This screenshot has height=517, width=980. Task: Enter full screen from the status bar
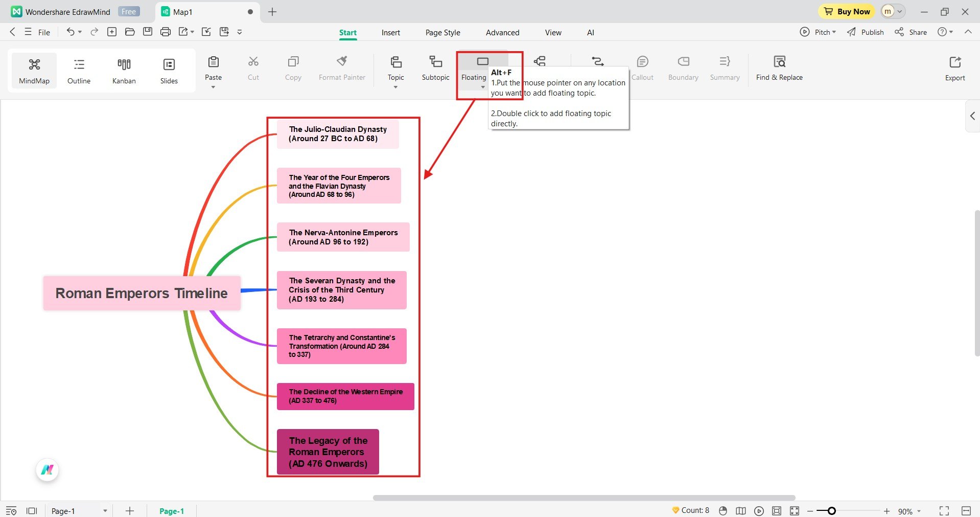click(943, 510)
